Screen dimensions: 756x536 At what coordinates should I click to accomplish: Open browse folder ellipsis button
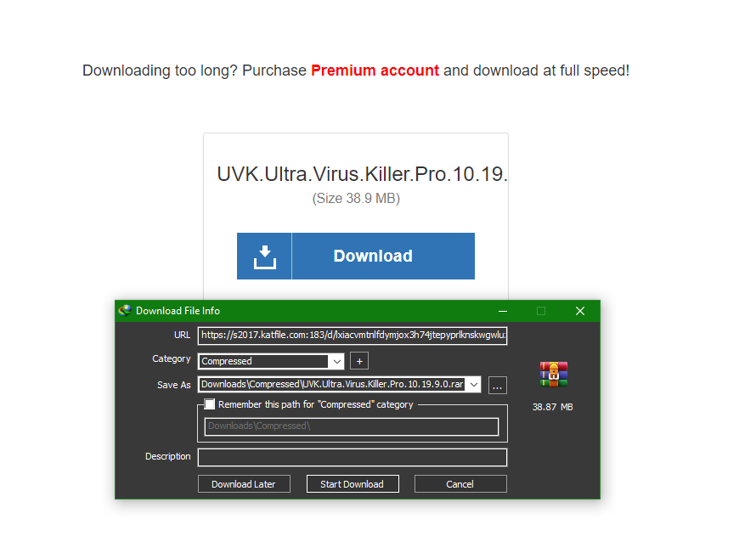click(x=498, y=386)
